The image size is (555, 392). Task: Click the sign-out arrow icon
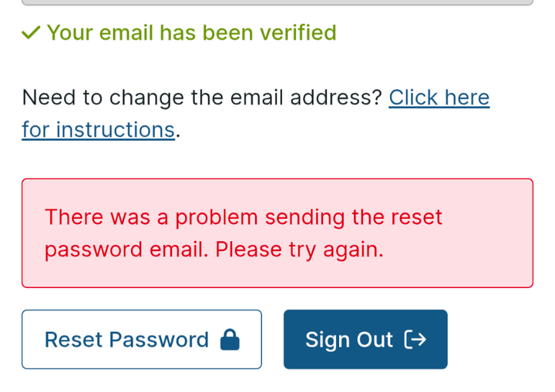(415, 340)
